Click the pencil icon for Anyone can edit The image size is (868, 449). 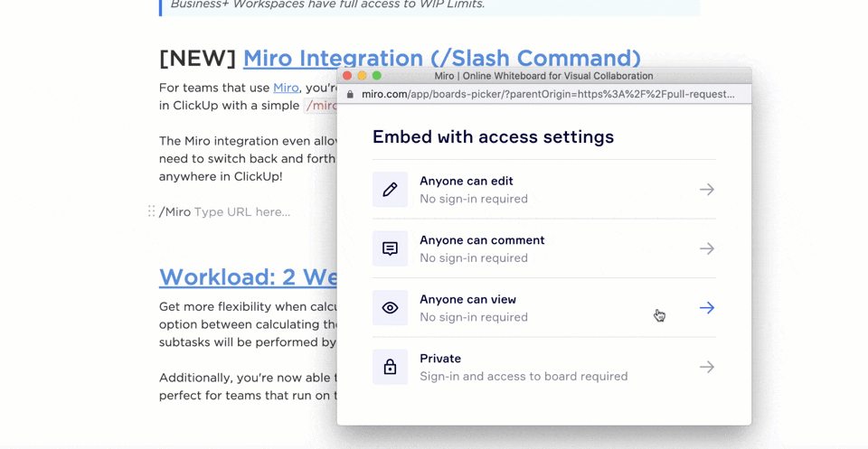click(390, 190)
